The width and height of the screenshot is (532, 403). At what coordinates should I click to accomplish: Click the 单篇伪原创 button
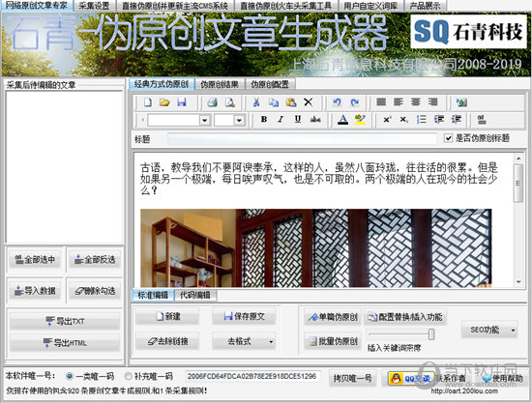(x=333, y=317)
